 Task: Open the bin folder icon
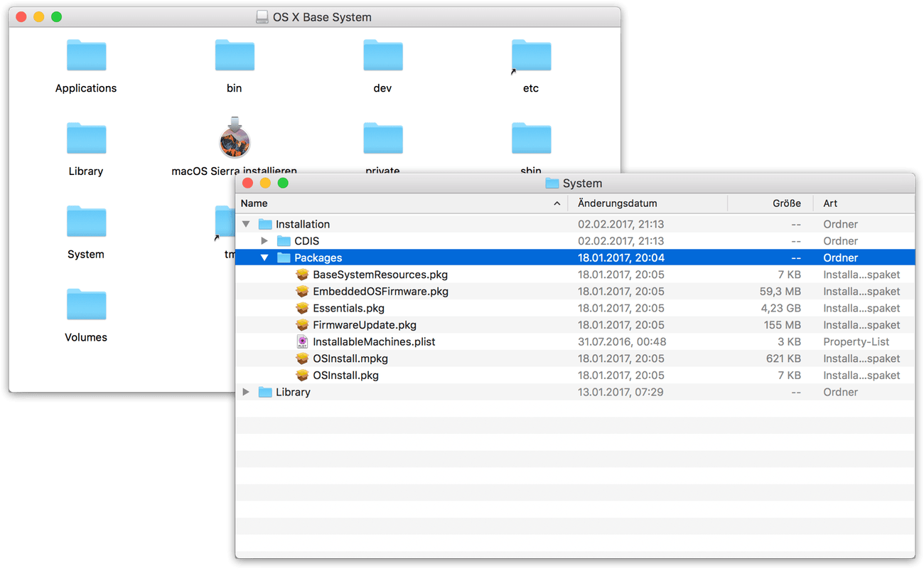[235, 55]
